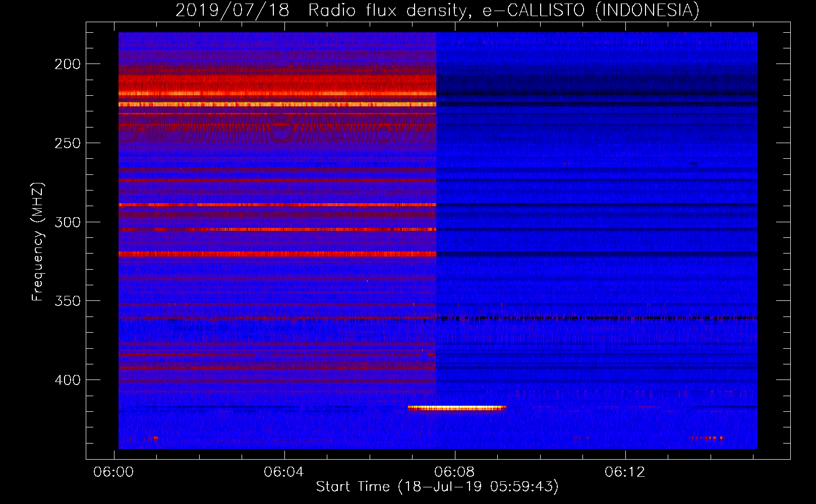This screenshot has width=816, height=504.
Task: Click the 06:04 time tick label
Action: coord(284,472)
